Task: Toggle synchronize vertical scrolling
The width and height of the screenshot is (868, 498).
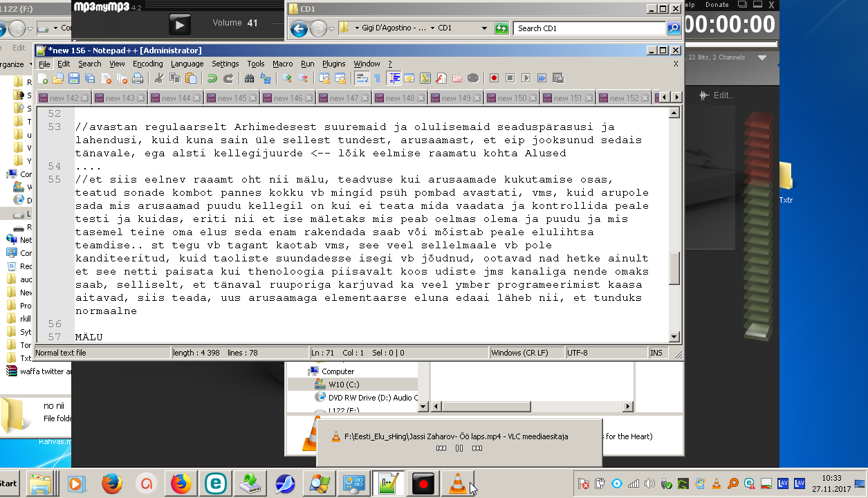Action: (324, 78)
